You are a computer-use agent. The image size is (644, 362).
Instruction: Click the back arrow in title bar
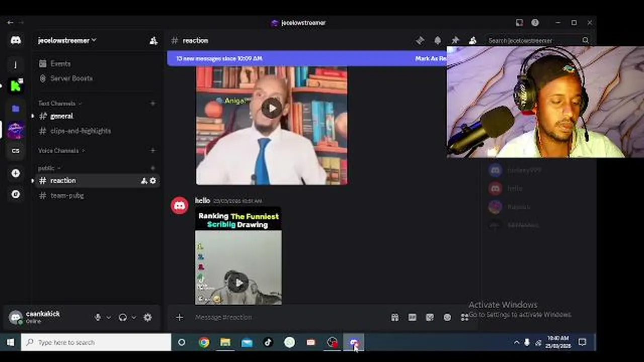tap(10, 23)
